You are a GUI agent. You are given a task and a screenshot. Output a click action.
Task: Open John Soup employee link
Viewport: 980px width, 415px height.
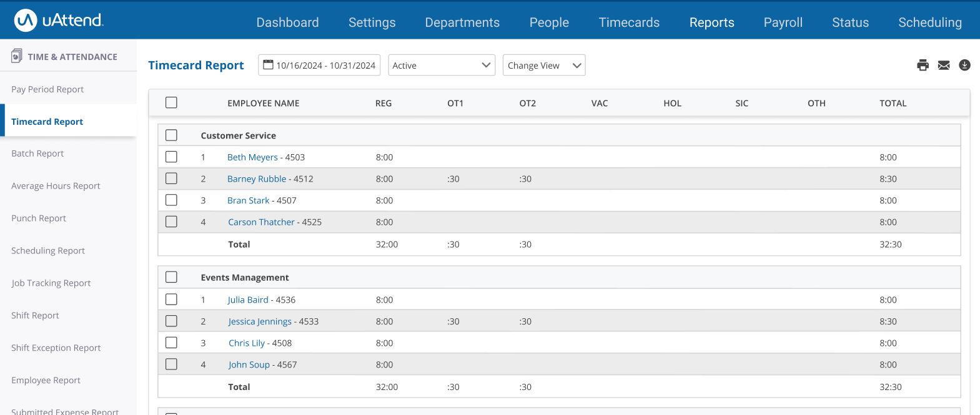(249, 365)
